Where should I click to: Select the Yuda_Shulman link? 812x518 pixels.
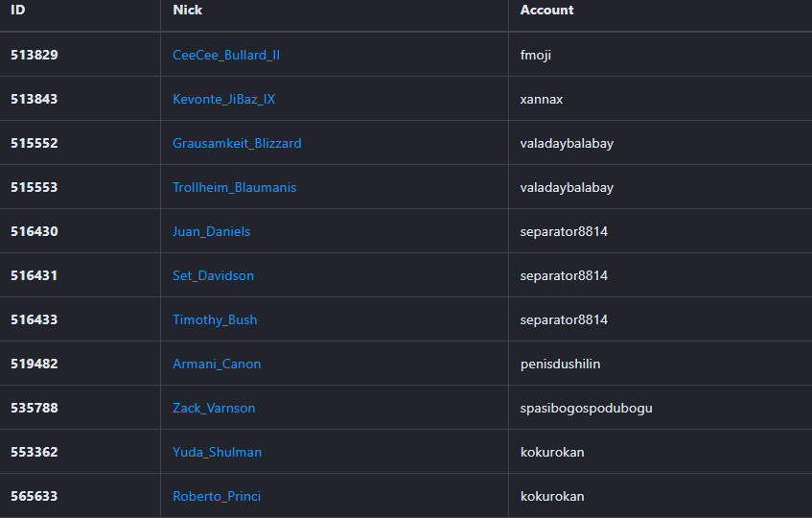pyautogui.click(x=217, y=453)
